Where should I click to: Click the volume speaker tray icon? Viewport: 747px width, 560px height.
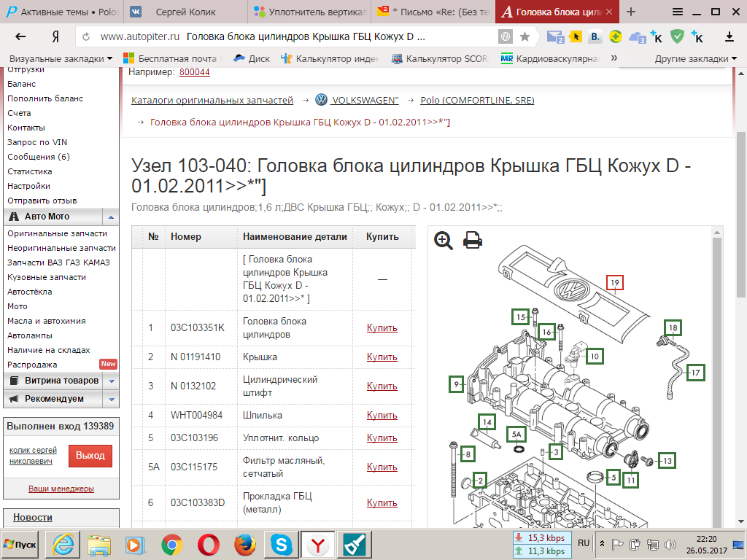coord(671,544)
